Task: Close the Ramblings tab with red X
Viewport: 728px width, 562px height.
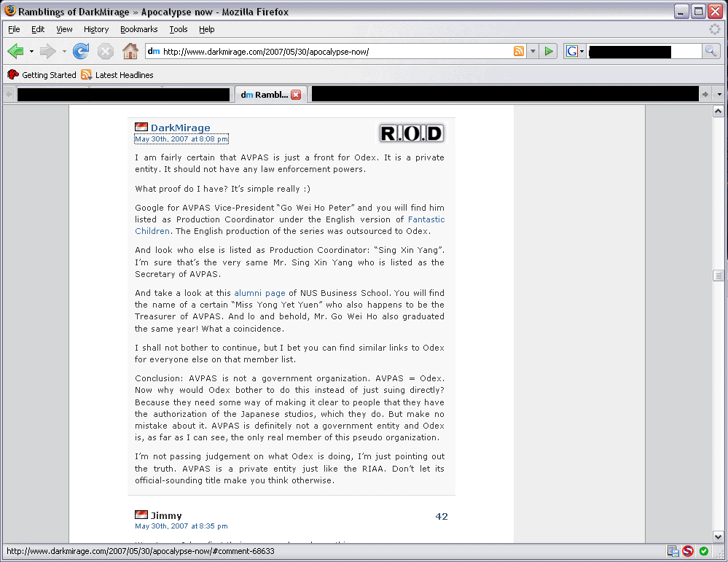Action: [296, 95]
